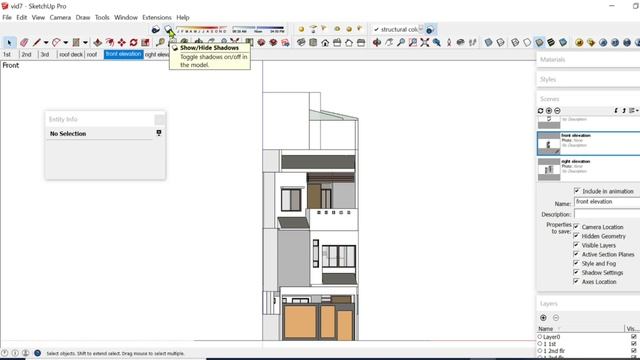This screenshot has height=360, width=640.
Task: Toggle Visible Layers checkbox
Action: tap(576, 245)
